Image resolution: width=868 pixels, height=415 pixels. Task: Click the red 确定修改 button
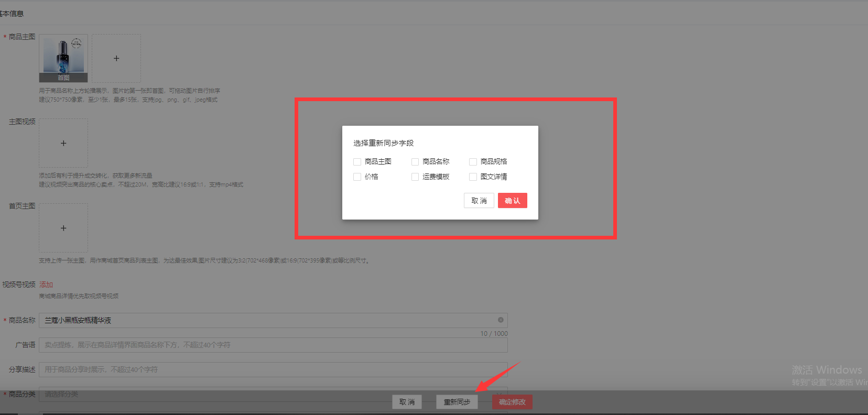[x=512, y=402]
